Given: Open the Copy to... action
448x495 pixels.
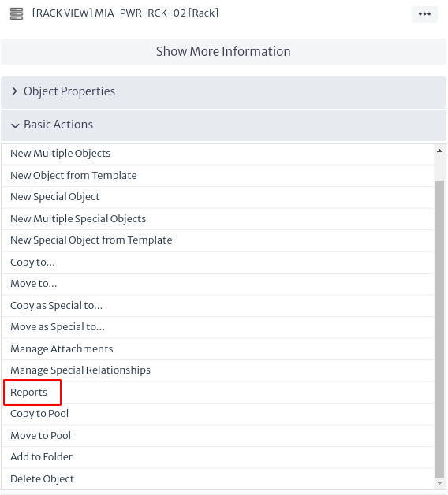Looking at the screenshot, I should (x=218, y=262).
